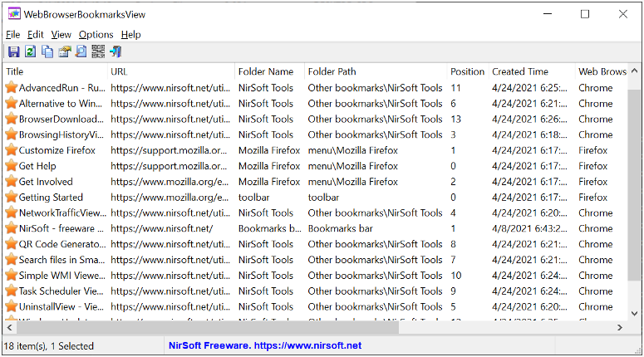Click the star icon beside Get Involved
Viewport: 644px width, 357px height.
[x=11, y=181]
